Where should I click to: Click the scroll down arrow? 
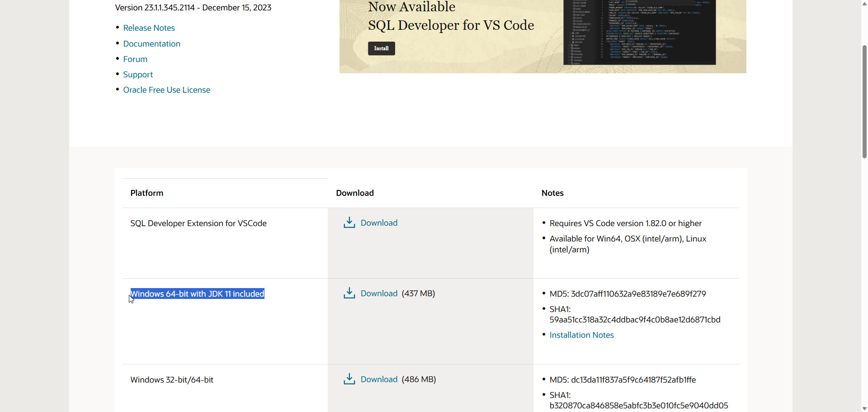pyautogui.click(x=864, y=408)
